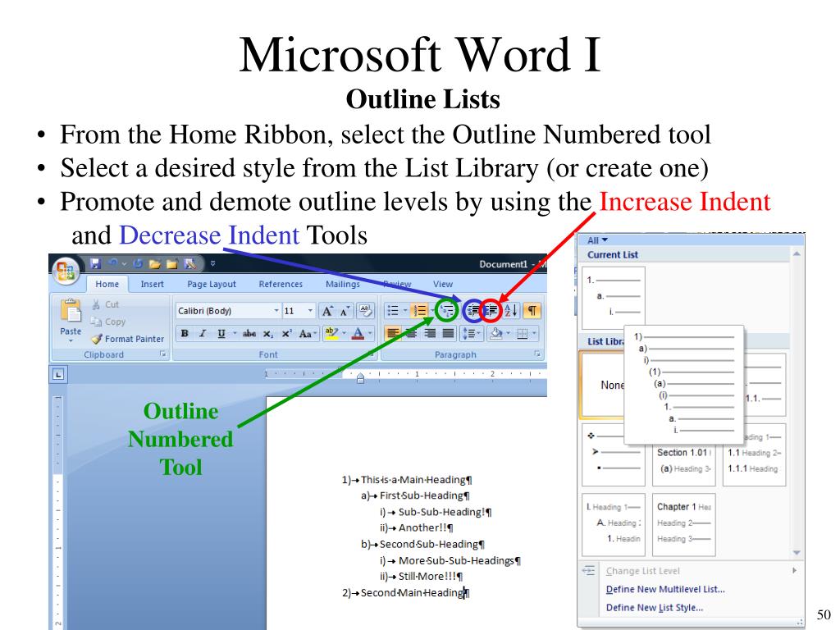Select None in the List Library
This screenshot has width=840, height=630.
coord(603,385)
